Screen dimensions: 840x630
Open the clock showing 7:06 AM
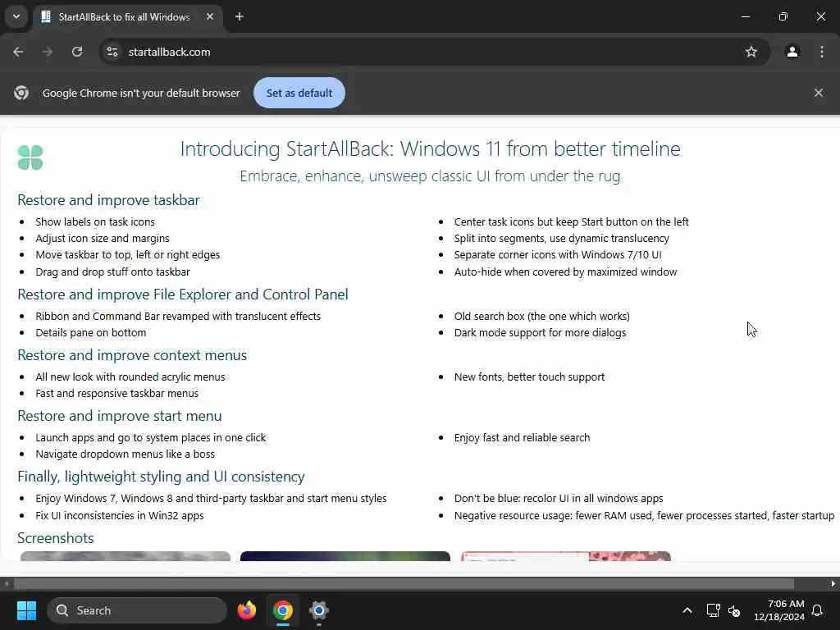(x=779, y=610)
